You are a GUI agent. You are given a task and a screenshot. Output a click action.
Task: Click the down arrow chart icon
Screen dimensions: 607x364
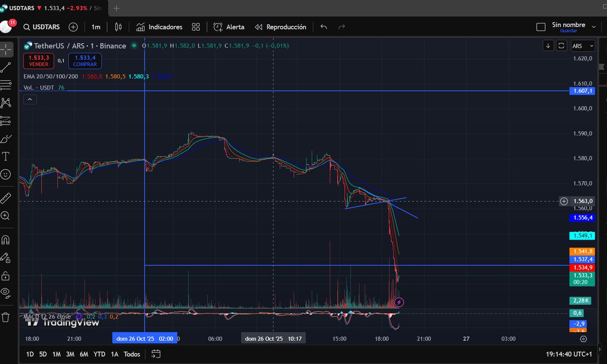point(548,45)
